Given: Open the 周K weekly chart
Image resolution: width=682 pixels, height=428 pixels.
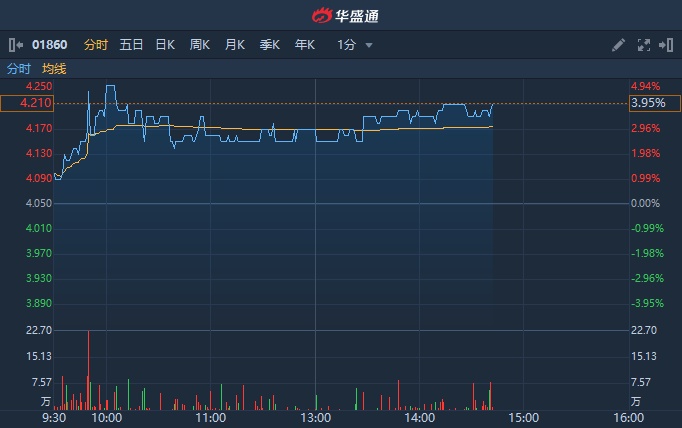Looking at the screenshot, I should point(200,45).
